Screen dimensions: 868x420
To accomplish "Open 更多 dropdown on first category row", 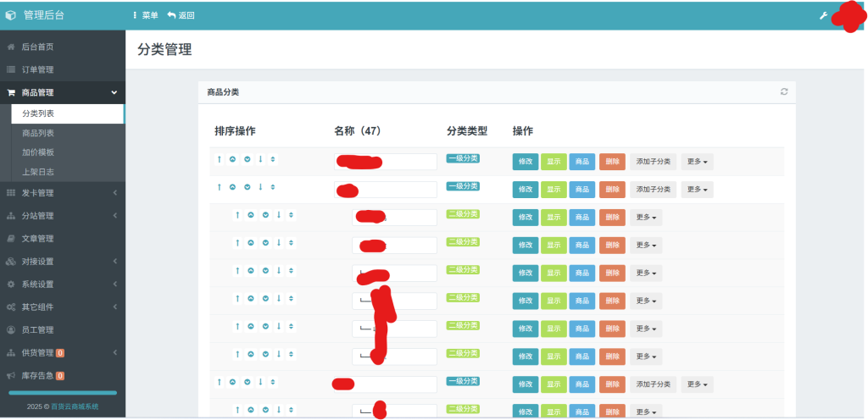I will (x=697, y=162).
